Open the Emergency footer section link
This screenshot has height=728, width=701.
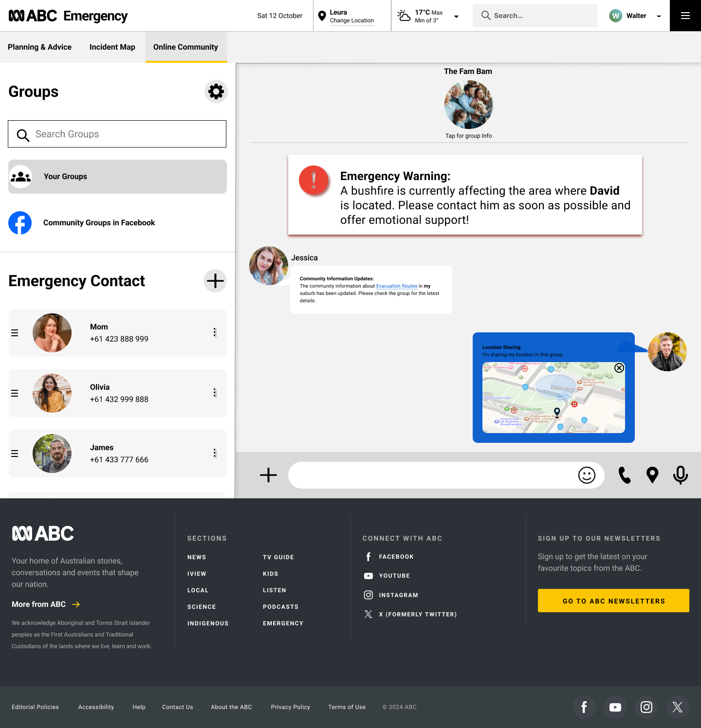tap(283, 623)
